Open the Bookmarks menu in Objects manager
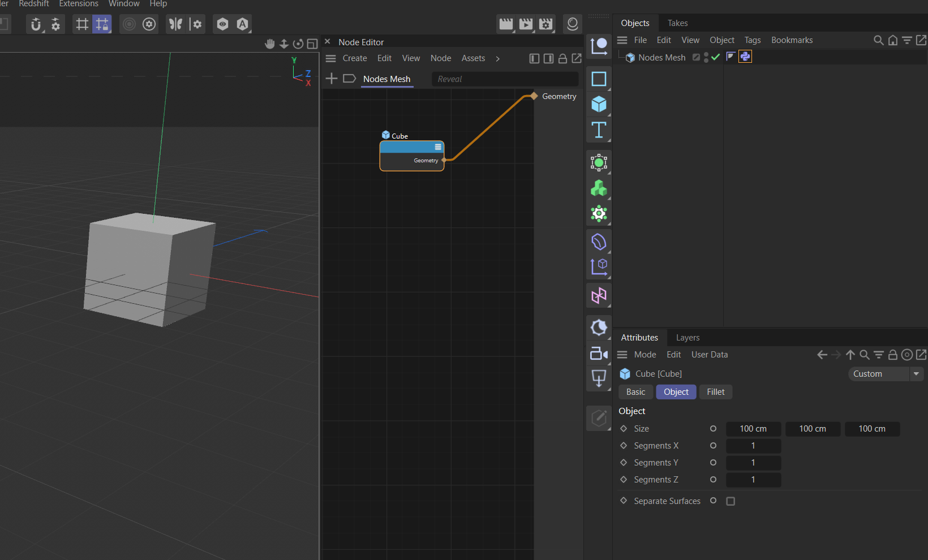 tap(792, 40)
